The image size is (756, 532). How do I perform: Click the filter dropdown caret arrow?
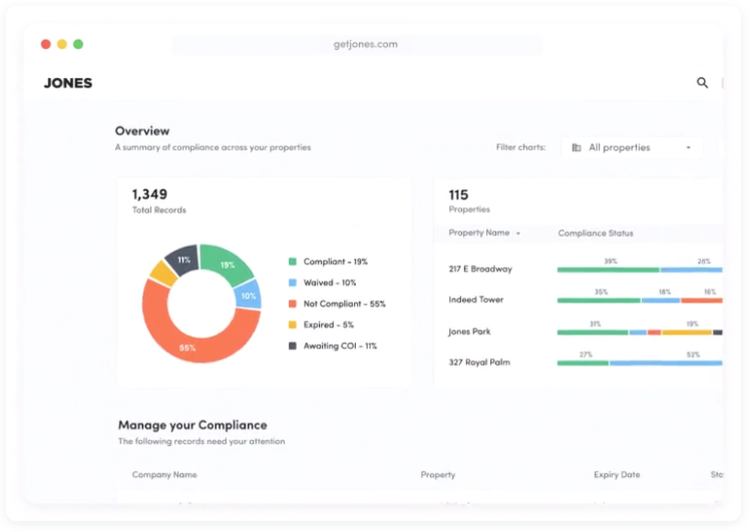[x=689, y=147]
